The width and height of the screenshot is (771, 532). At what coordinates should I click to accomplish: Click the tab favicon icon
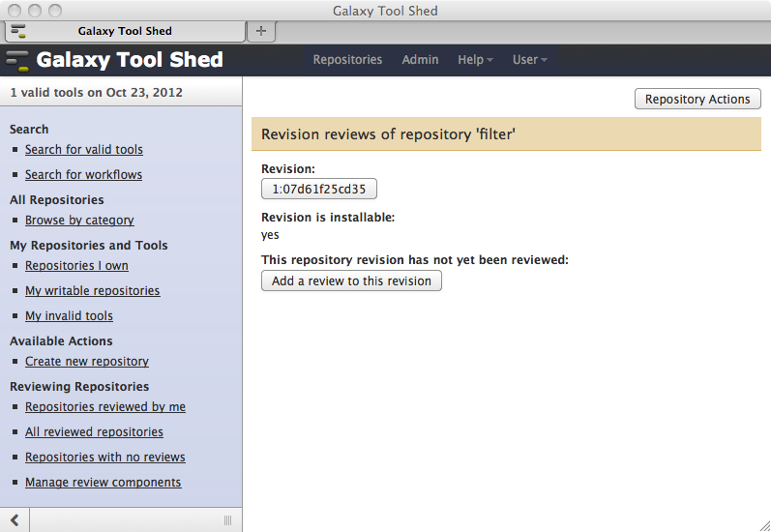(x=18, y=31)
